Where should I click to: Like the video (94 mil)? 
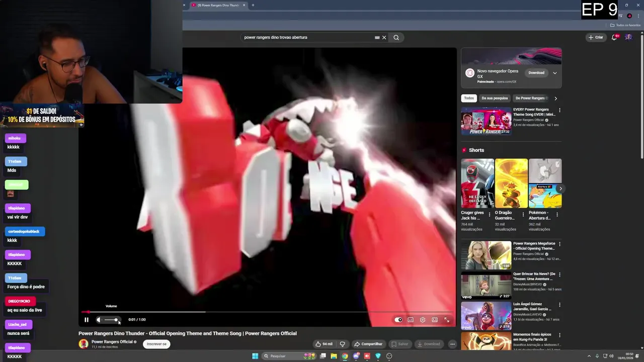click(324, 344)
